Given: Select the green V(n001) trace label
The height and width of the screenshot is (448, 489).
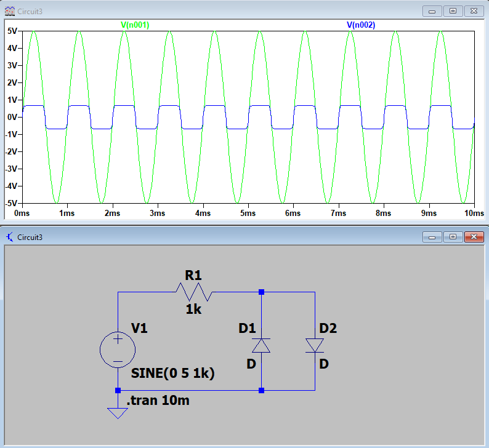Looking at the screenshot, I should click(x=135, y=25).
